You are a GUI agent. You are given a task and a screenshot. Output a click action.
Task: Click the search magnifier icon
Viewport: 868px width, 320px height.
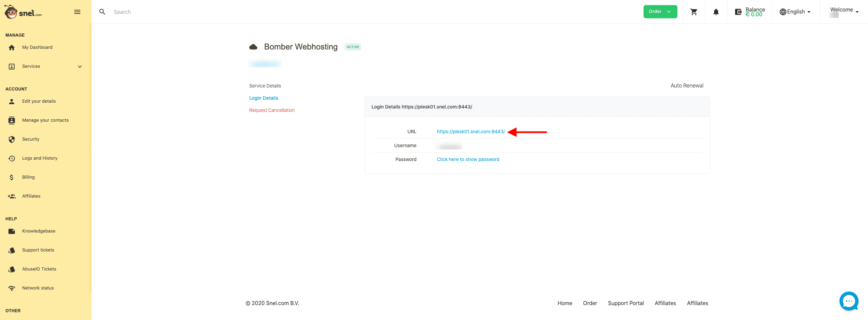click(102, 12)
